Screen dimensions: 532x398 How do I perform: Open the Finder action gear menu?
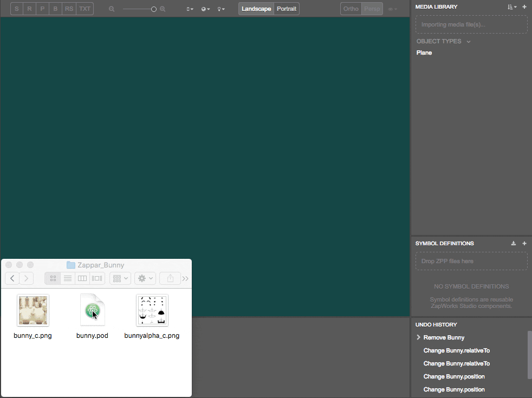145,278
